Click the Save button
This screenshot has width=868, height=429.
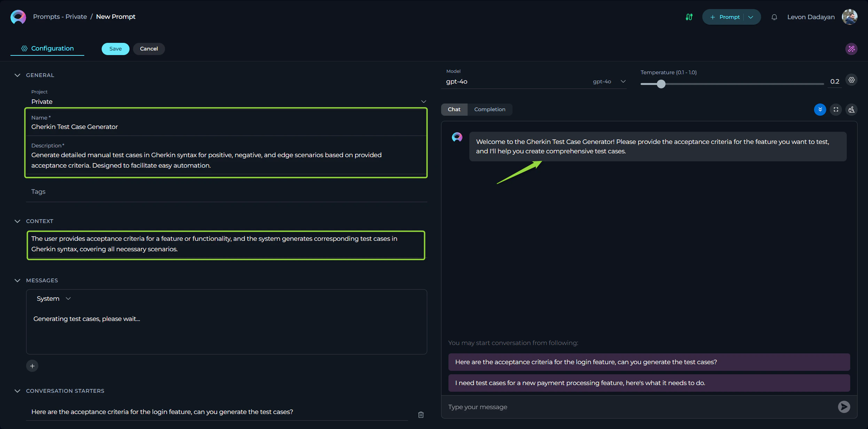point(115,49)
